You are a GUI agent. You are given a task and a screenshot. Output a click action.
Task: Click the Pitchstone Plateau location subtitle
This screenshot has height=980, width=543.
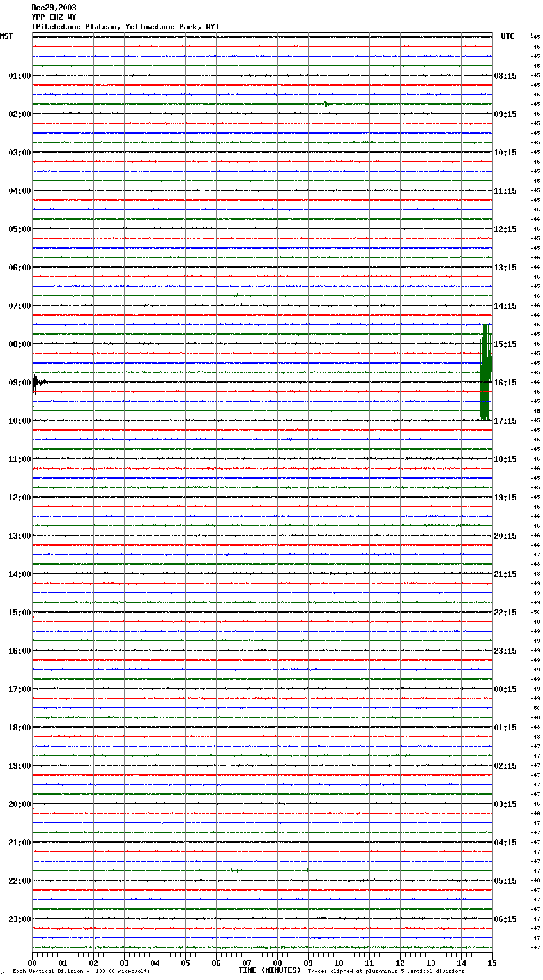tap(125, 27)
